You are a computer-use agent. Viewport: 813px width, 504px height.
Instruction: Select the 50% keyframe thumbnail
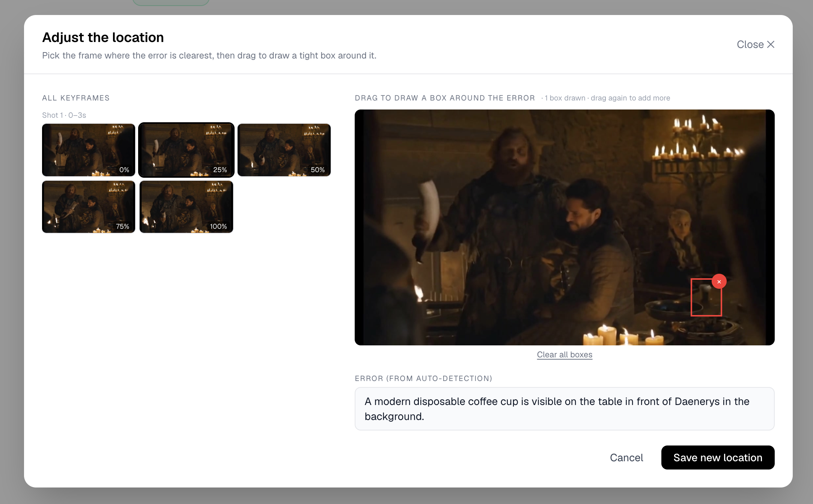pos(284,150)
